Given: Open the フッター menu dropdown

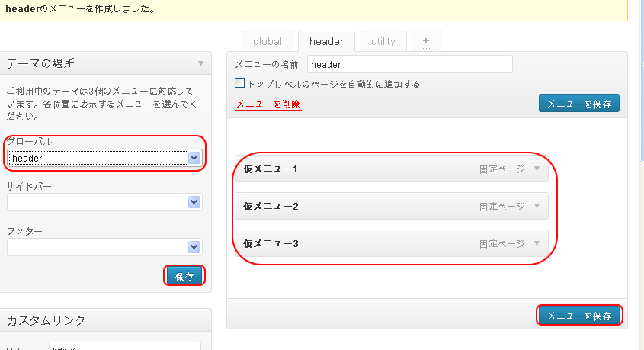Looking at the screenshot, I should click(x=194, y=247).
